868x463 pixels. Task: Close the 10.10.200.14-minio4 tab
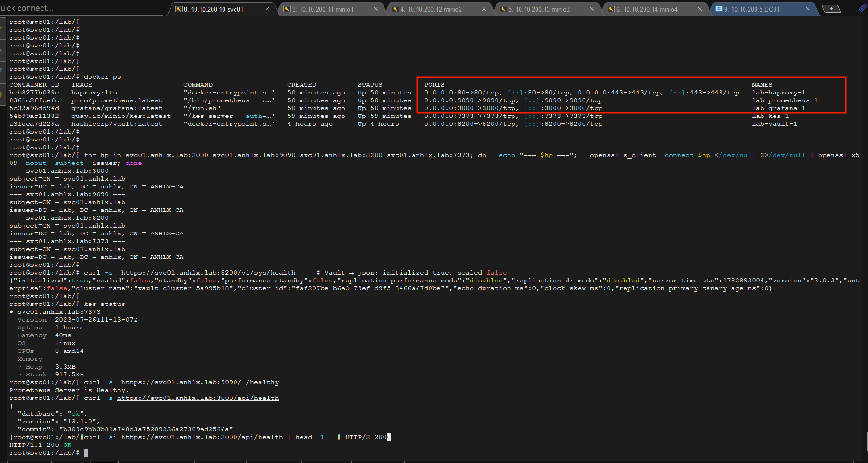click(x=700, y=9)
